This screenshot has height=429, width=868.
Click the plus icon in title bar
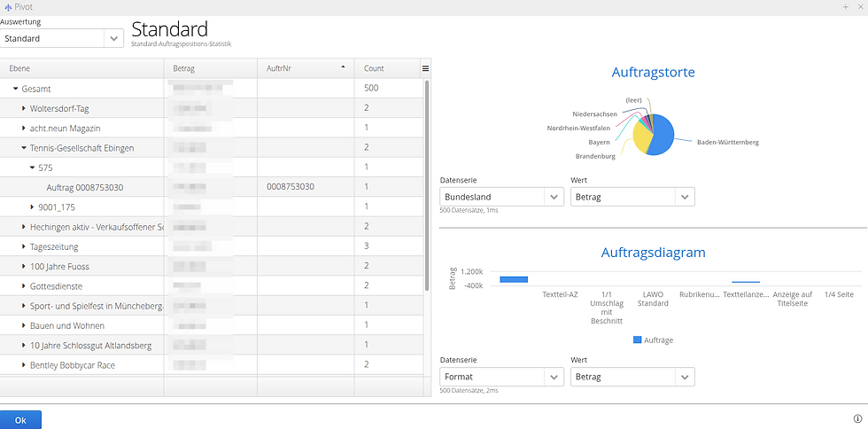tap(845, 6)
